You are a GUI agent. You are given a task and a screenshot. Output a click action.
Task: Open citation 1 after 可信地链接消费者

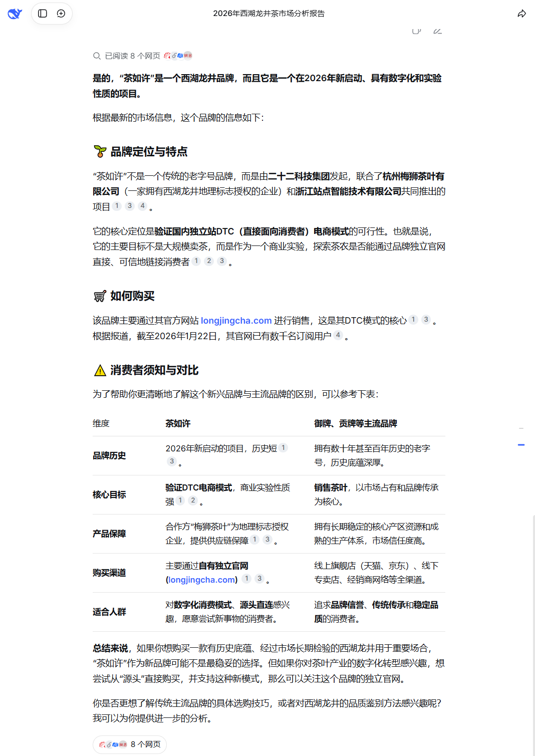point(196,261)
